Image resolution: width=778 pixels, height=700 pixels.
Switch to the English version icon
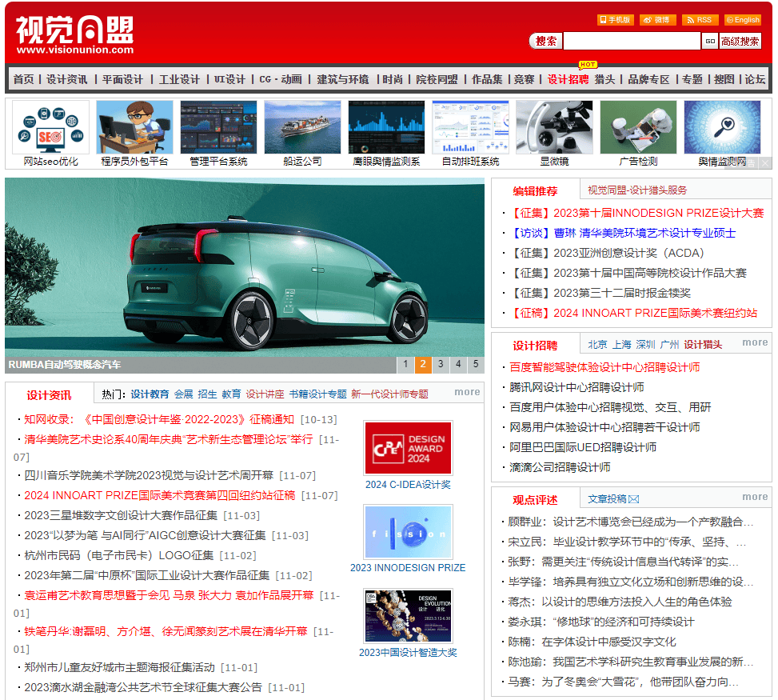point(742,20)
